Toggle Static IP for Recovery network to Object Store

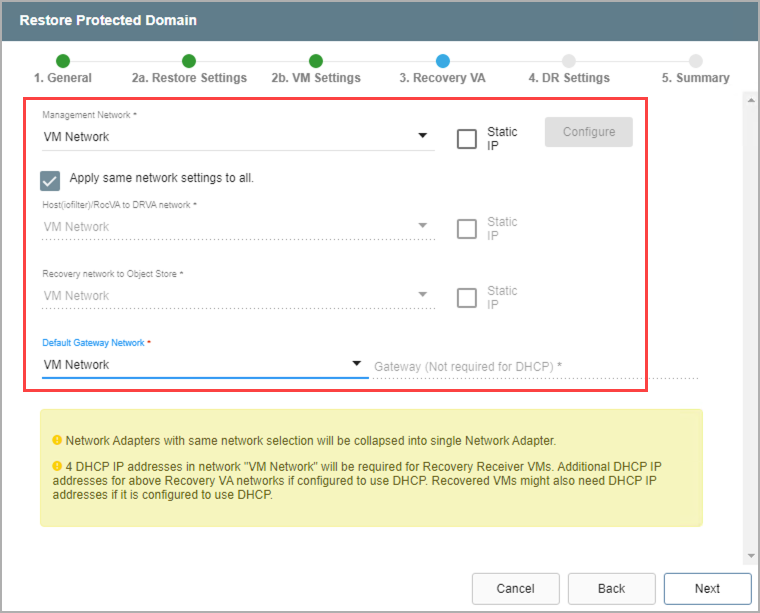pos(467,297)
